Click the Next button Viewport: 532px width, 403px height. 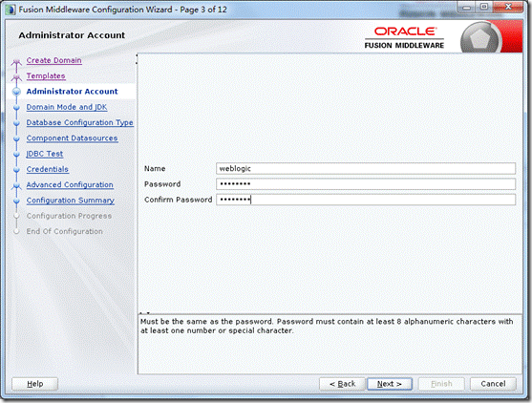point(390,384)
